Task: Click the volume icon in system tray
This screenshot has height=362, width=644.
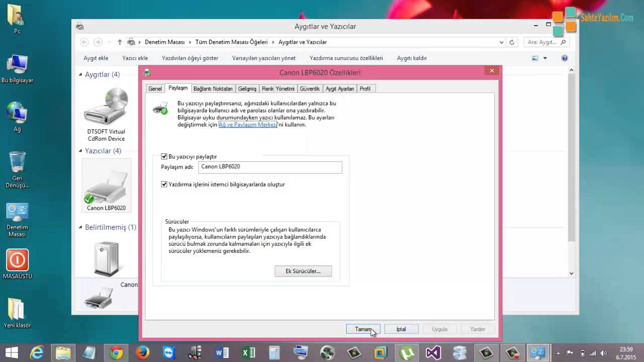Action: point(604,353)
